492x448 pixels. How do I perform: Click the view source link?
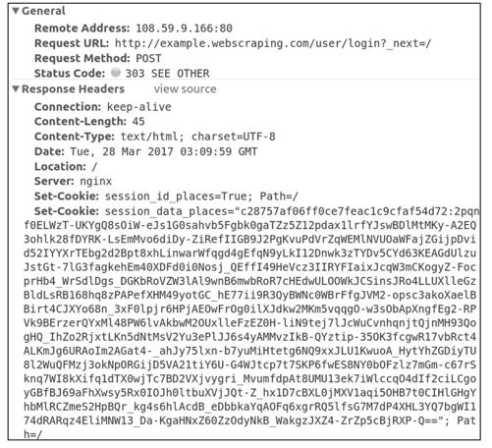185,89
